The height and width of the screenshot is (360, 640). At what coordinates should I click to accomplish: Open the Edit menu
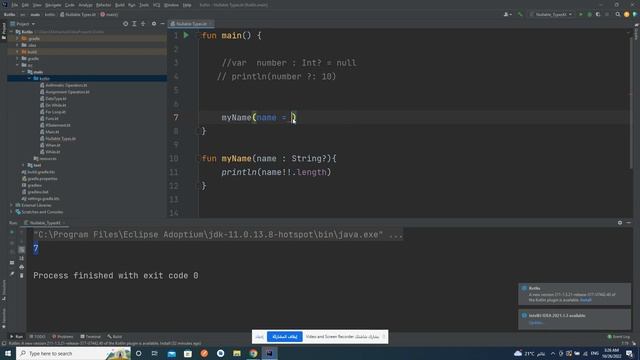pos(25,5)
